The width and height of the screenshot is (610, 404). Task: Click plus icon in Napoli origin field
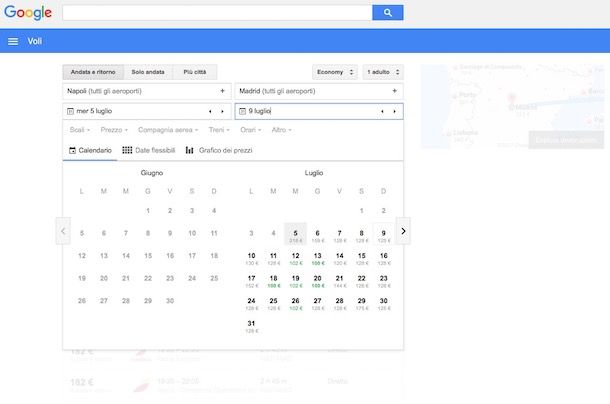[x=223, y=91]
